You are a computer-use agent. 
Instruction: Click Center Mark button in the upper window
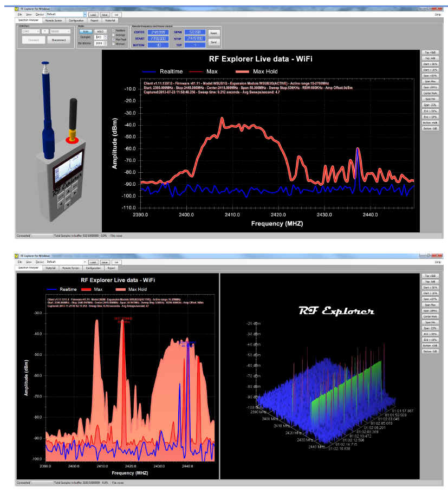pos(430,93)
